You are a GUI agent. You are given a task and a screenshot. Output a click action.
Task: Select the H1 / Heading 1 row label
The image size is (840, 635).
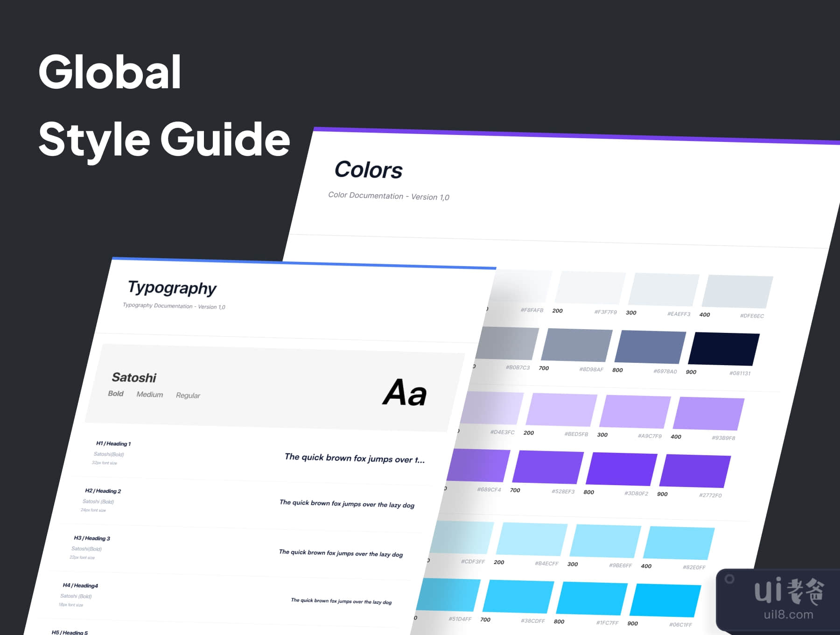coord(113,444)
